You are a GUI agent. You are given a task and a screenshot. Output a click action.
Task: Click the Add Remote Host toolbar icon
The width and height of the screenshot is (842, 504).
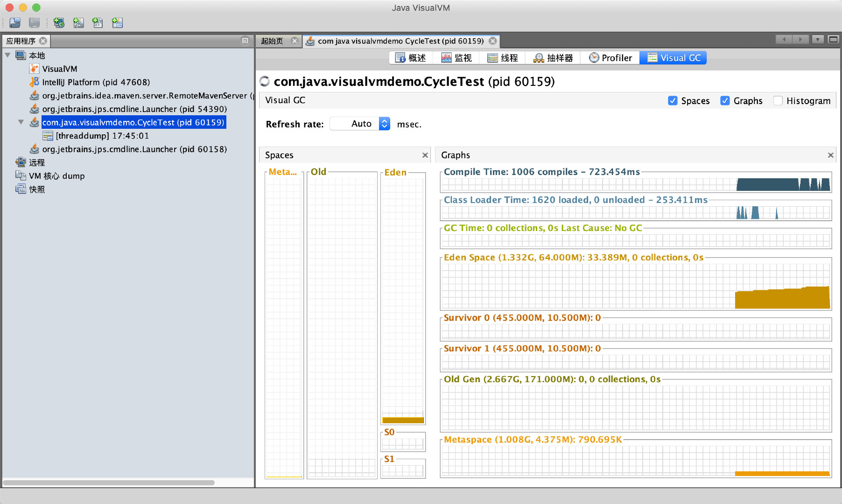point(59,22)
